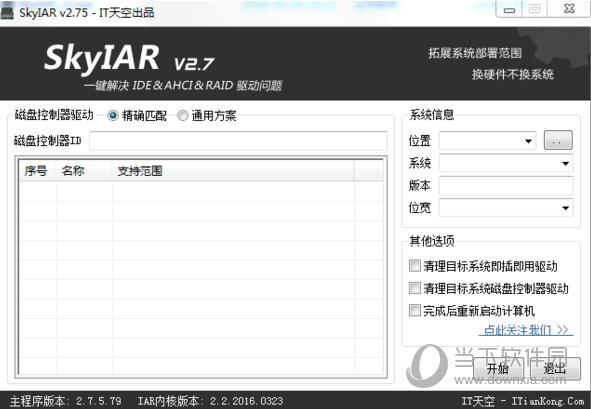
Task: Click the 退出 button
Action: point(555,368)
